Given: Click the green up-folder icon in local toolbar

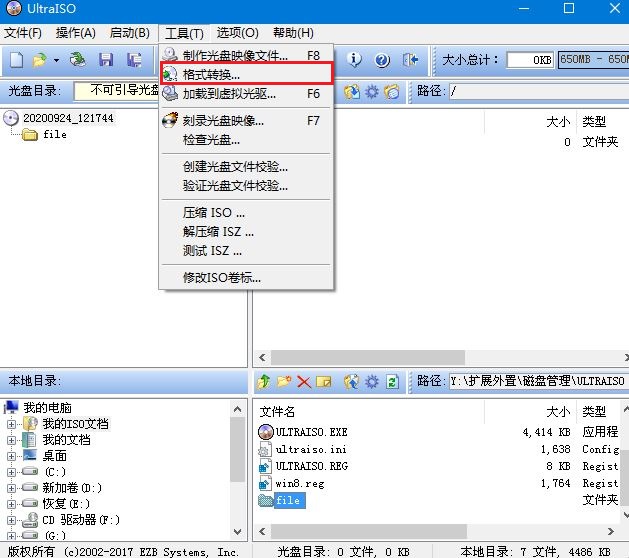Looking at the screenshot, I should click(x=264, y=381).
